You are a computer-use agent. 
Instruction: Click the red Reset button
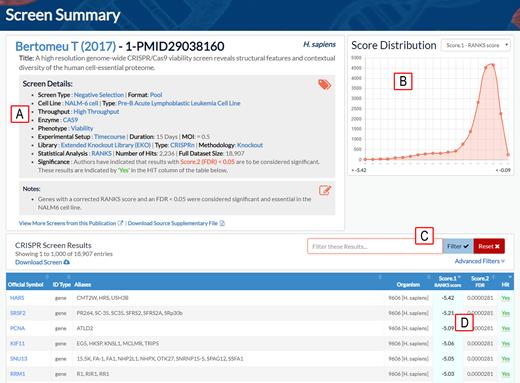pos(489,246)
